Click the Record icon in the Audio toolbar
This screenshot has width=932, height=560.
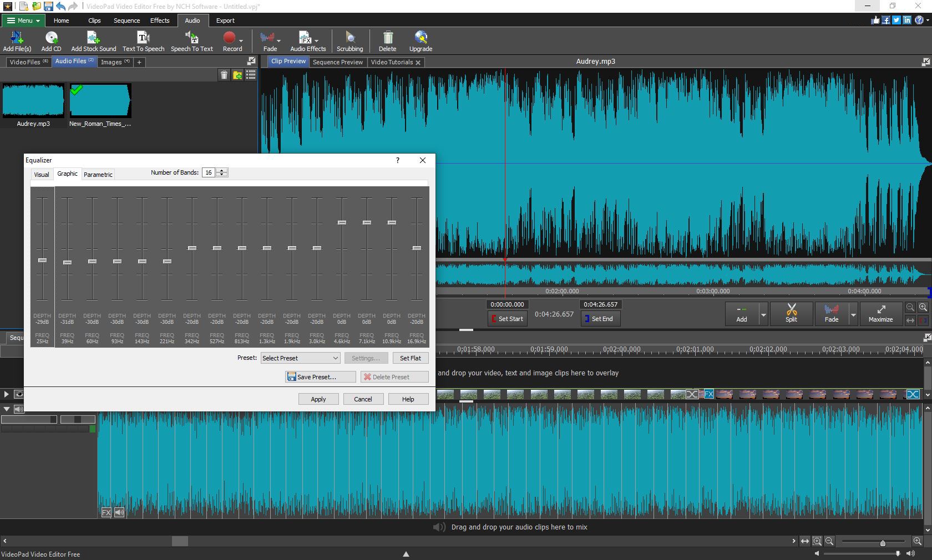(231, 40)
